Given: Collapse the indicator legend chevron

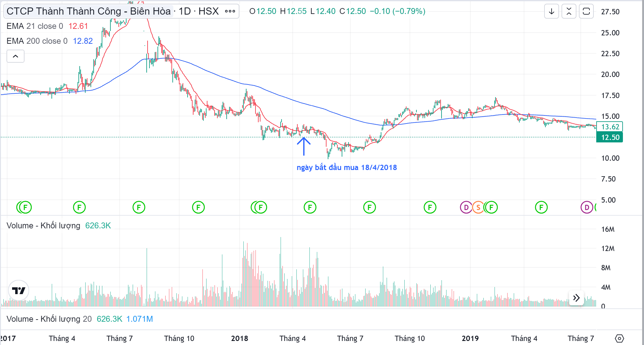Looking at the screenshot, I should tap(16, 56).
